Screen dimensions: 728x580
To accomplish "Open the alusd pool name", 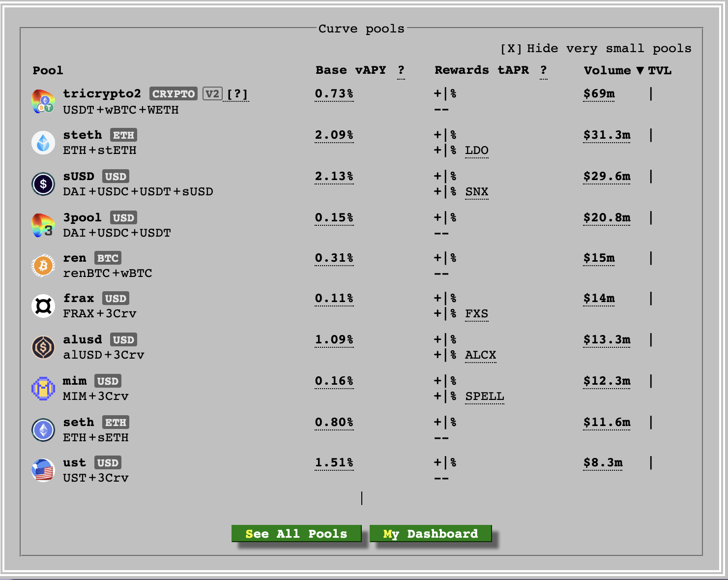I will click(x=83, y=339).
